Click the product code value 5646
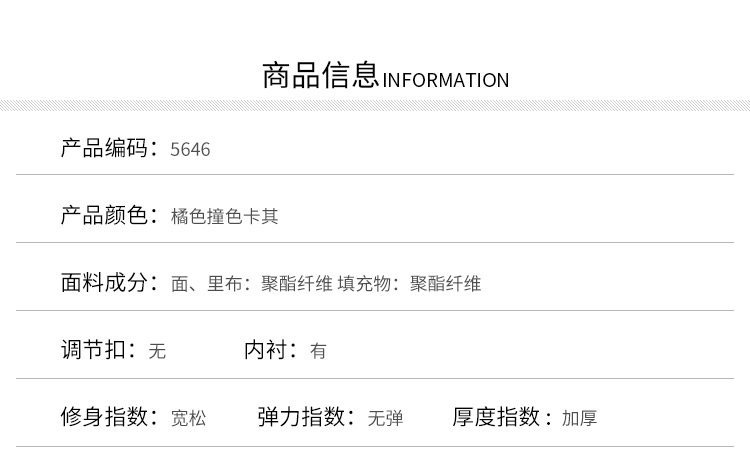750x456 pixels. point(190,150)
